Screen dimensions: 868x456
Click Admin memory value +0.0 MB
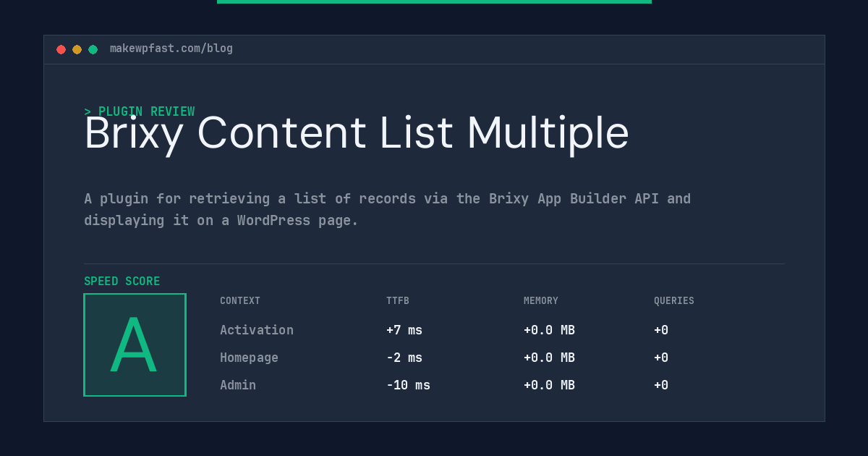pos(549,385)
